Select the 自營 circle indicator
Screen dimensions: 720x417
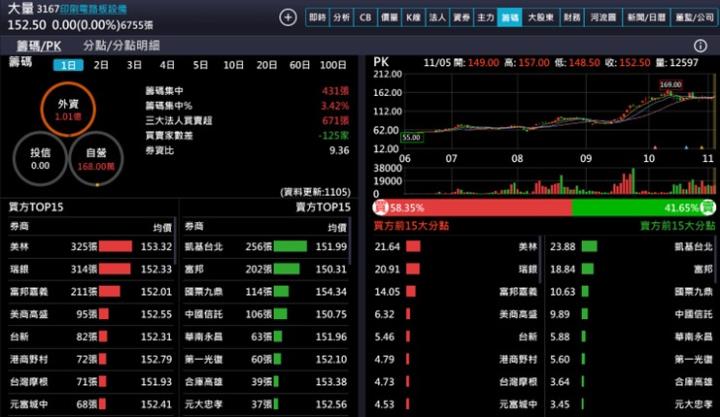[97, 159]
